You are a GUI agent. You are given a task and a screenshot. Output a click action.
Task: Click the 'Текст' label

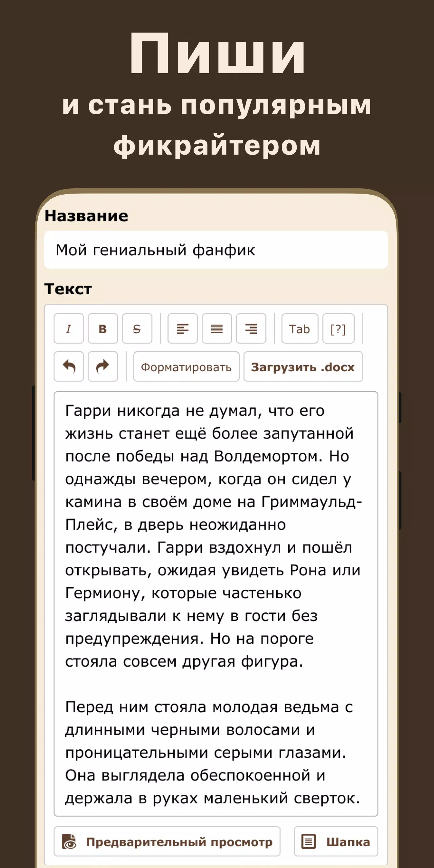[68, 289]
